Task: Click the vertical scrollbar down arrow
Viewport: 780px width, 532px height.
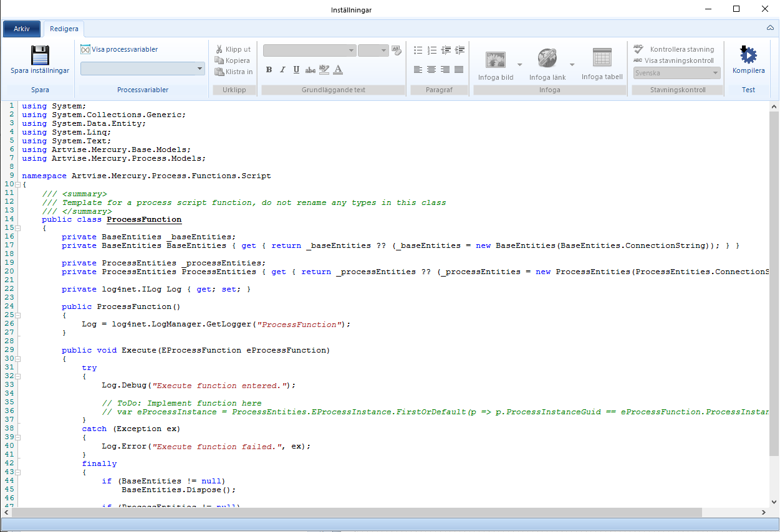Action: (774, 502)
